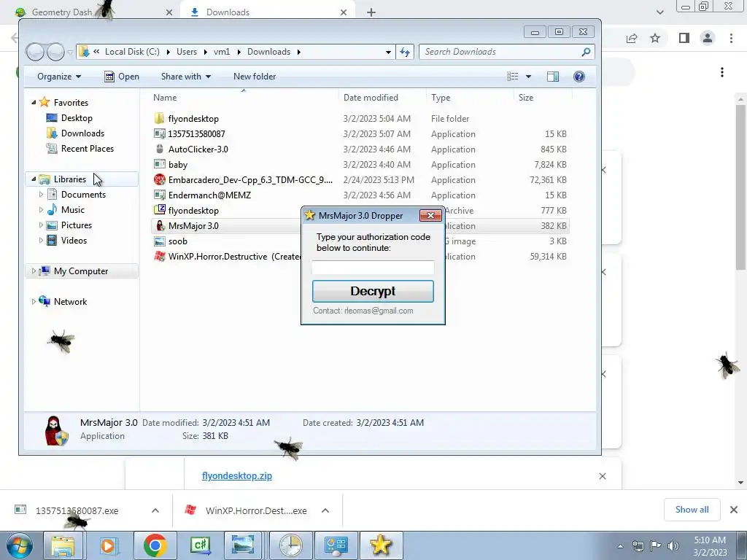Image resolution: width=747 pixels, height=560 pixels.
Task: Toggle the preview pane icon
Action: pyautogui.click(x=553, y=77)
